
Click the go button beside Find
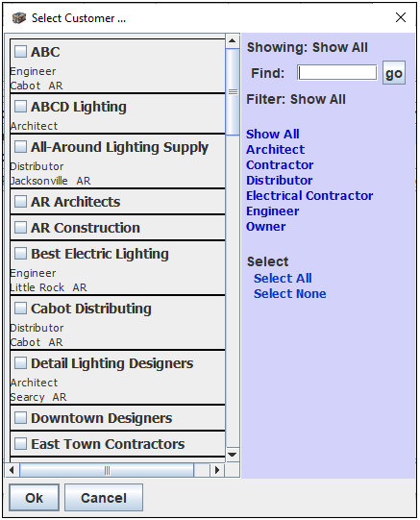click(x=394, y=73)
